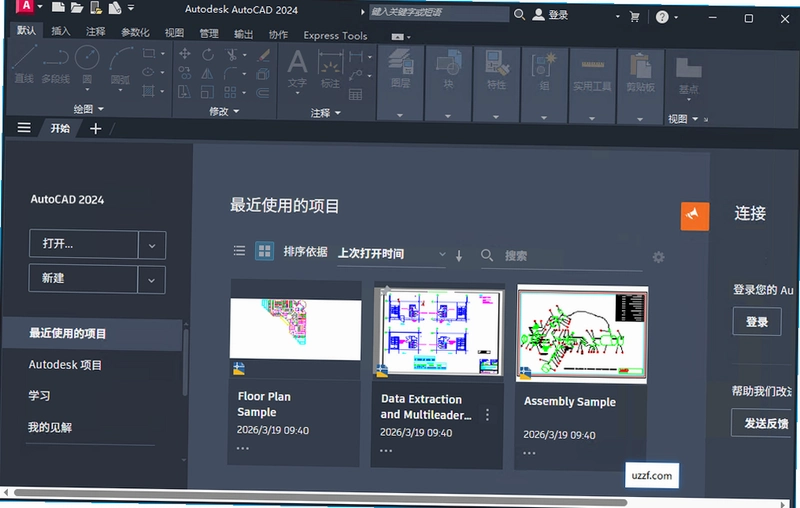Viewport: 800px width, 508px height.
Task: Switch to the 输出 ribbon tab
Action: click(243, 34)
